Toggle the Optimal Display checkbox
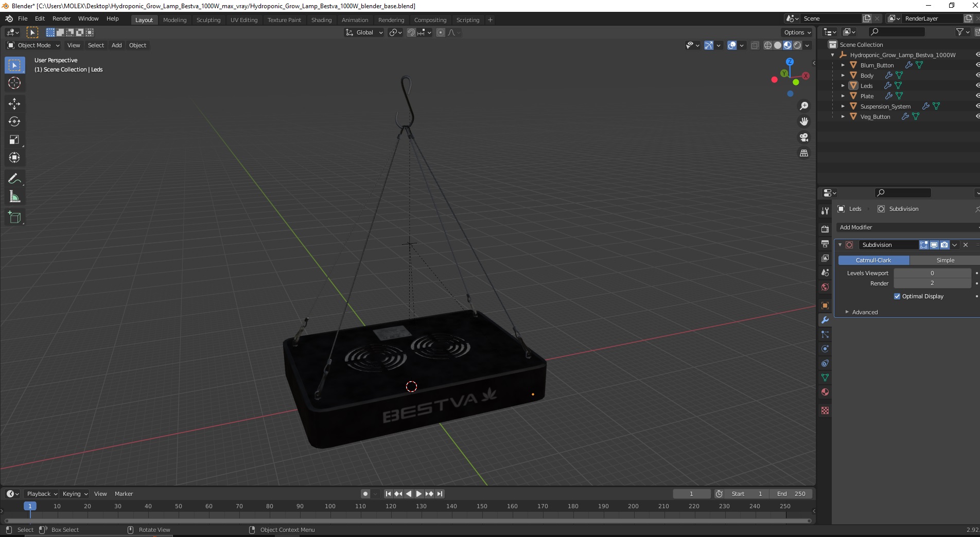Screen dimensions: 980x537 [897, 296]
